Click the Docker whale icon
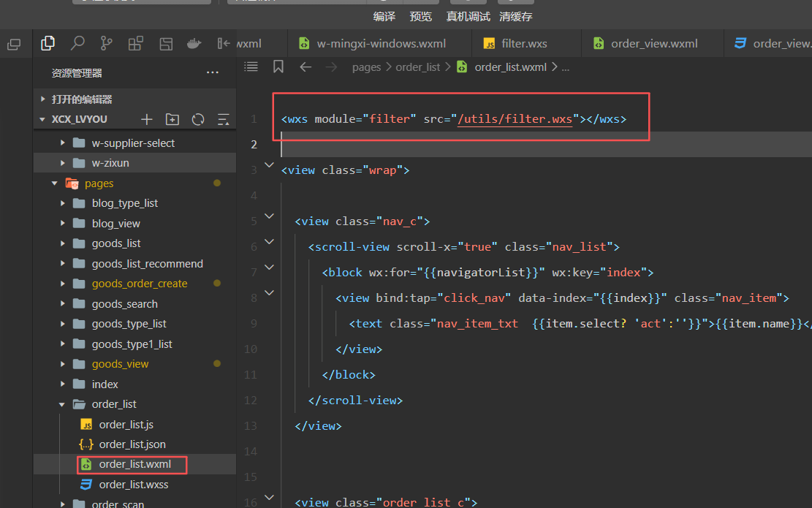812x508 pixels. tap(194, 44)
